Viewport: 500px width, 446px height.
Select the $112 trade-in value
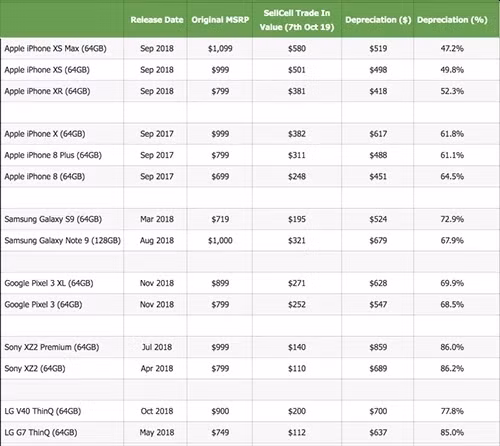(x=297, y=433)
